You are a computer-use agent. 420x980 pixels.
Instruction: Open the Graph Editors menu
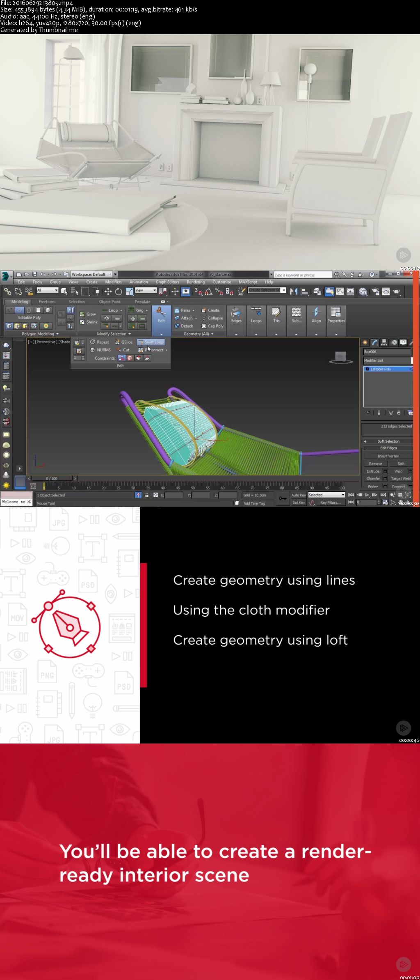[167, 282]
